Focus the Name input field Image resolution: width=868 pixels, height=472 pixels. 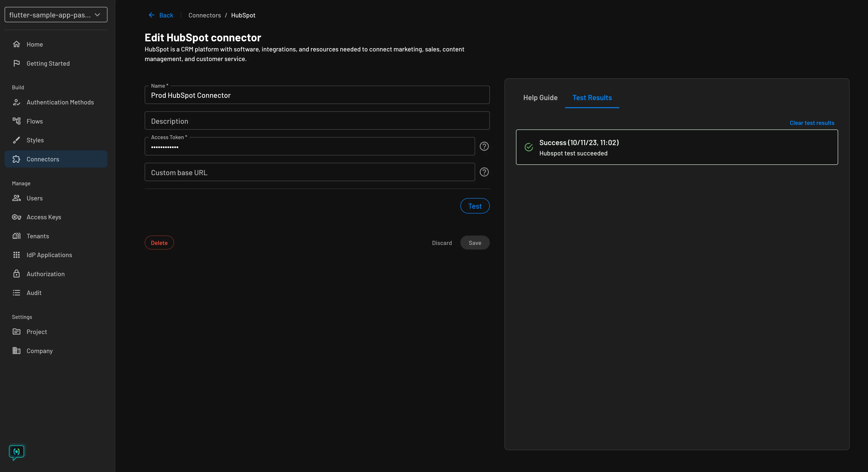point(317,95)
